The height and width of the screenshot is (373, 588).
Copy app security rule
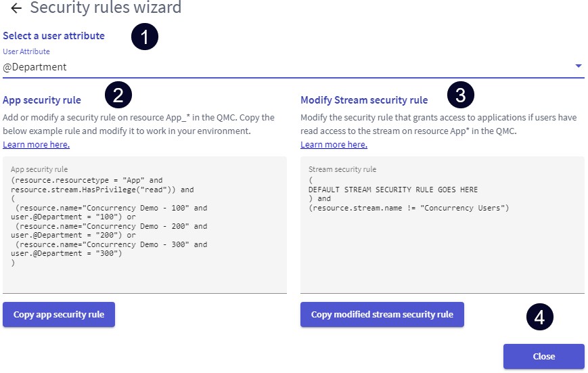(x=59, y=315)
